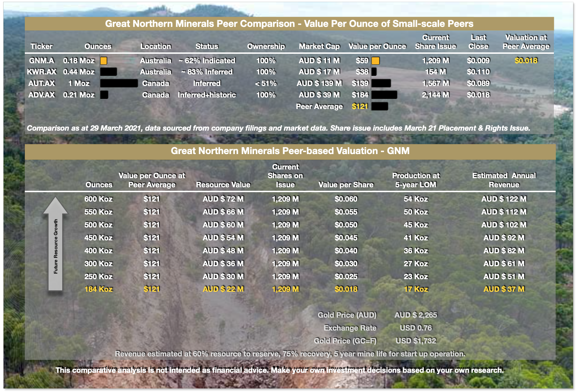Click the 'Resource Value' column header

point(223,184)
